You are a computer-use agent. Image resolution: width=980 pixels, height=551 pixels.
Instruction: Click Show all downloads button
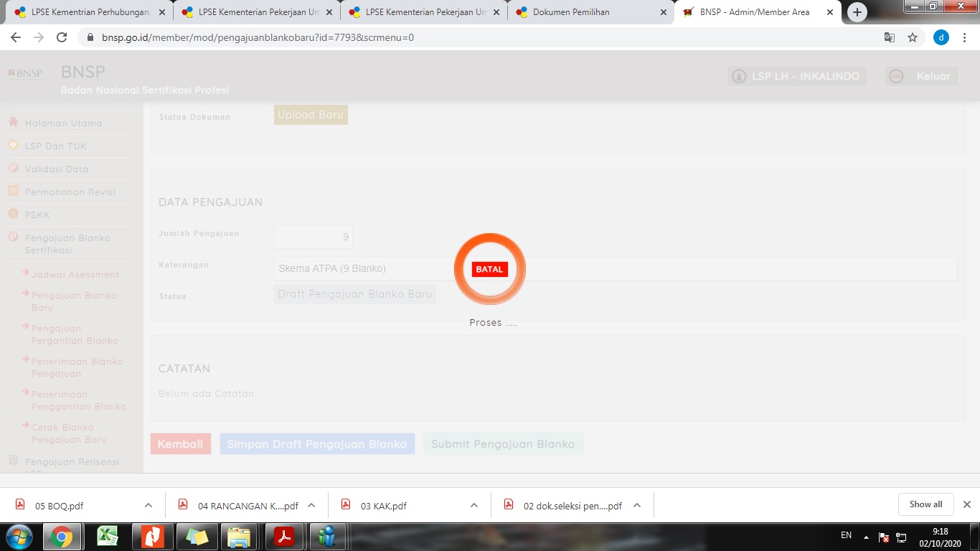925,504
